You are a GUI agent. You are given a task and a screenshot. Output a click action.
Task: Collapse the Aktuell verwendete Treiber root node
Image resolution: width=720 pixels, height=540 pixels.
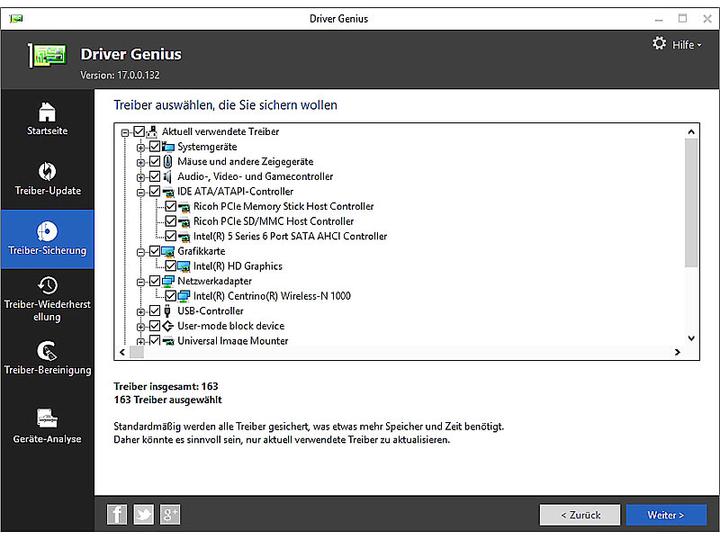(125, 133)
